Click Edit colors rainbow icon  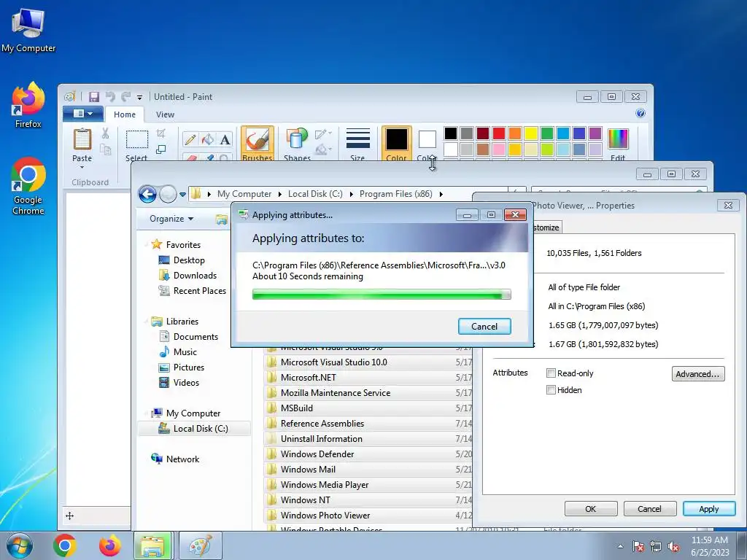pos(618,144)
